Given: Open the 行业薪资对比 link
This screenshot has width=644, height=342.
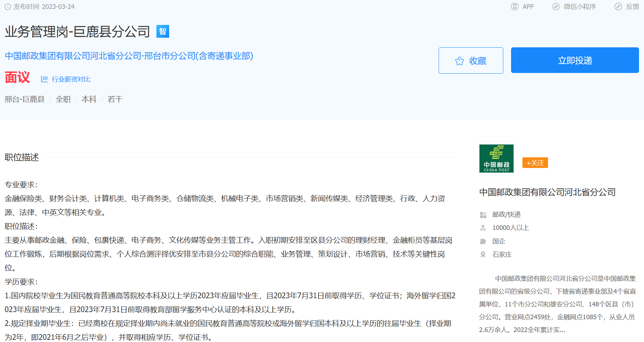Looking at the screenshot, I should tap(71, 79).
